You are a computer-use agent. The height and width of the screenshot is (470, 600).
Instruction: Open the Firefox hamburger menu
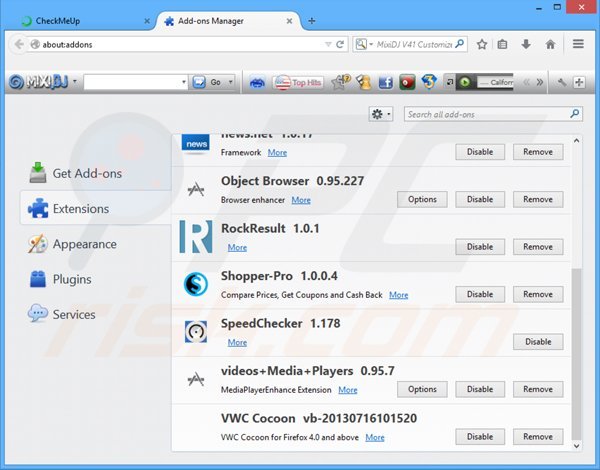(579, 44)
